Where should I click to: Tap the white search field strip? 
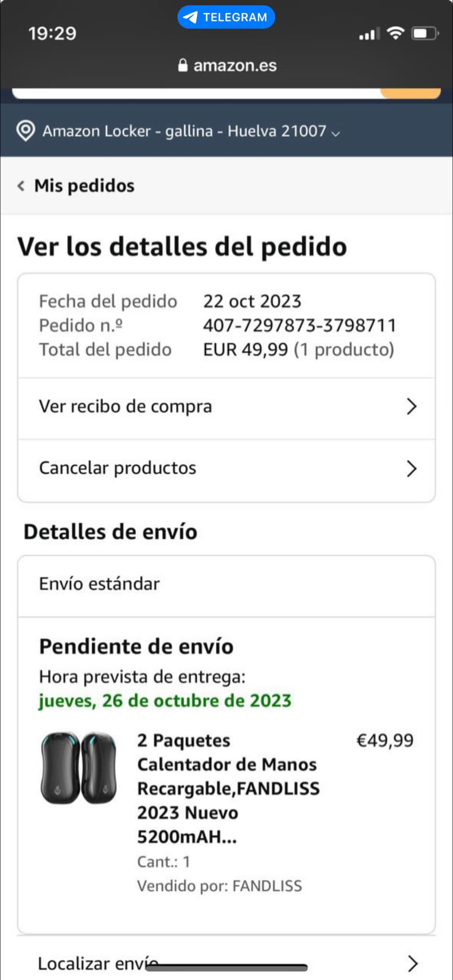point(196,93)
